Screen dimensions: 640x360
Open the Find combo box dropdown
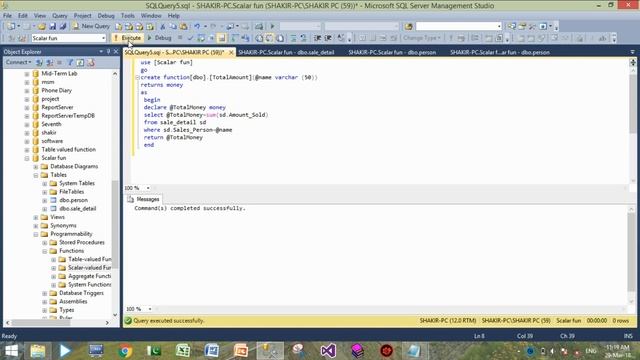click(499, 26)
